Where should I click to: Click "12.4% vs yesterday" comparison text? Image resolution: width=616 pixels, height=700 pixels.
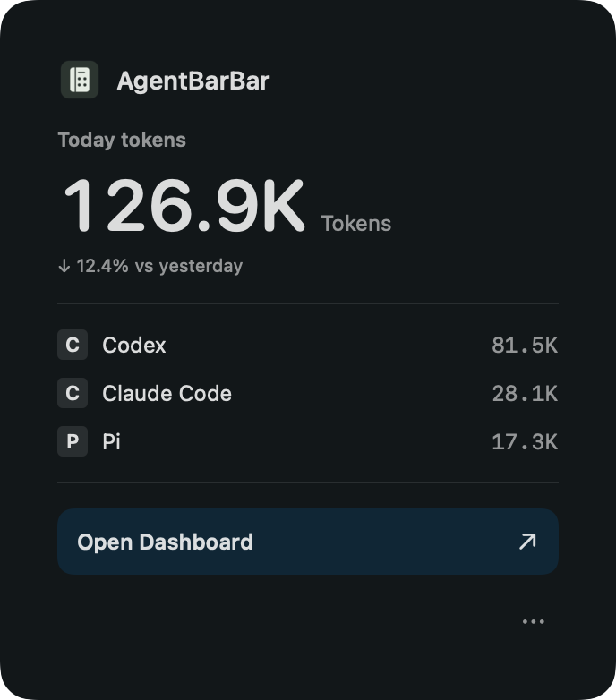pos(159,266)
